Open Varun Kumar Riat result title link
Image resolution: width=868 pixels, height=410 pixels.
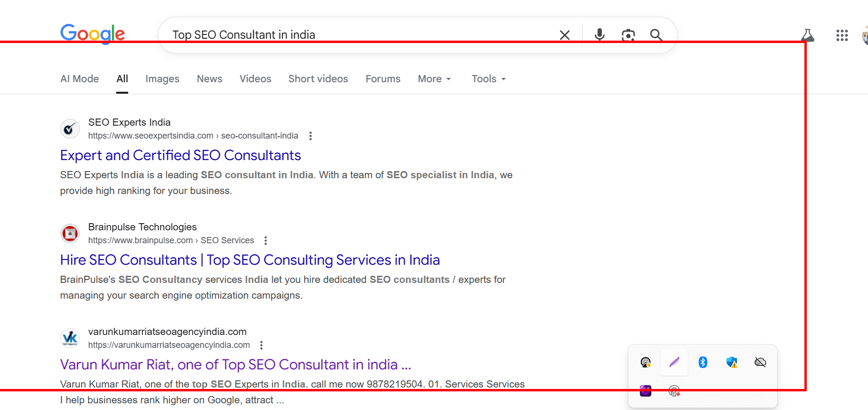pyautogui.click(x=236, y=365)
